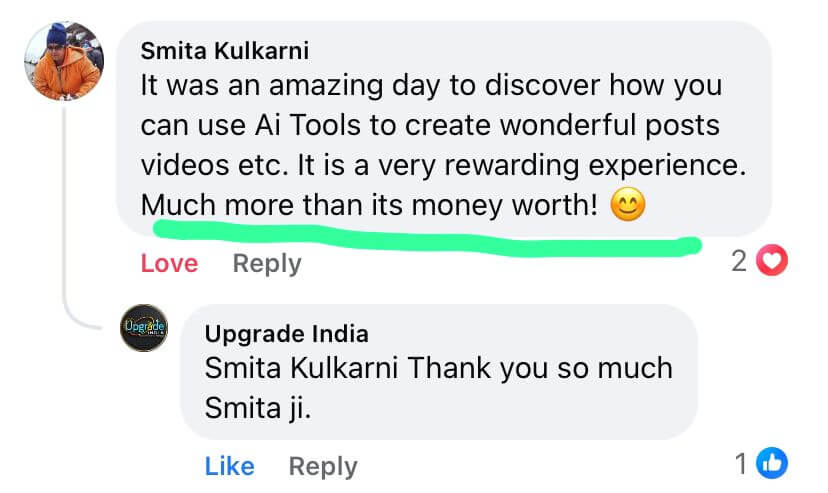828x493 pixels.
Task: Click the 'It was an amazing day' line
Action: point(431,86)
